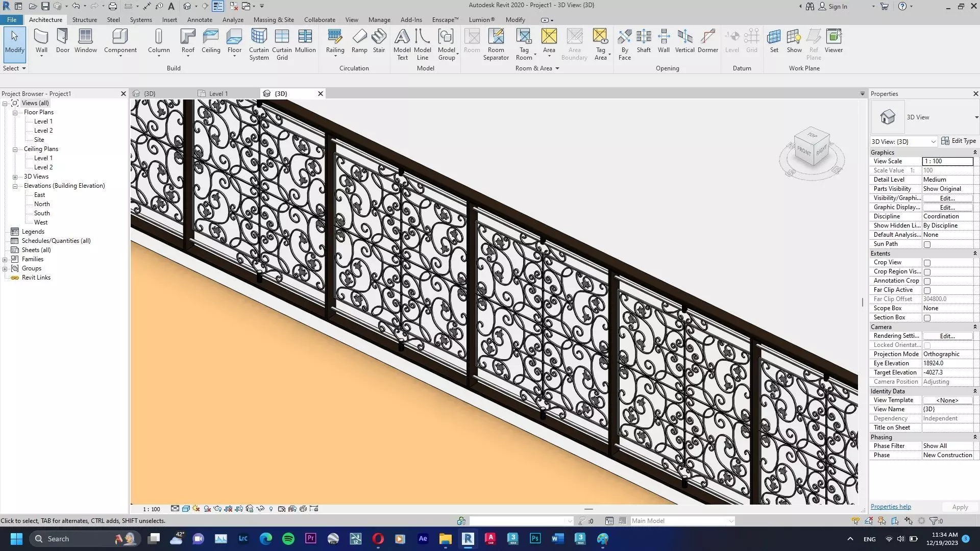Image resolution: width=980 pixels, height=551 pixels.
Task: Click the Edit Type button
Action: coord(959,141)
